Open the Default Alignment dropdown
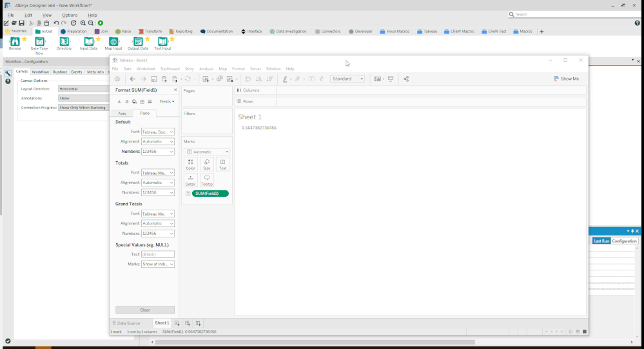Screen dimensions: 644x349 point(158,142)
